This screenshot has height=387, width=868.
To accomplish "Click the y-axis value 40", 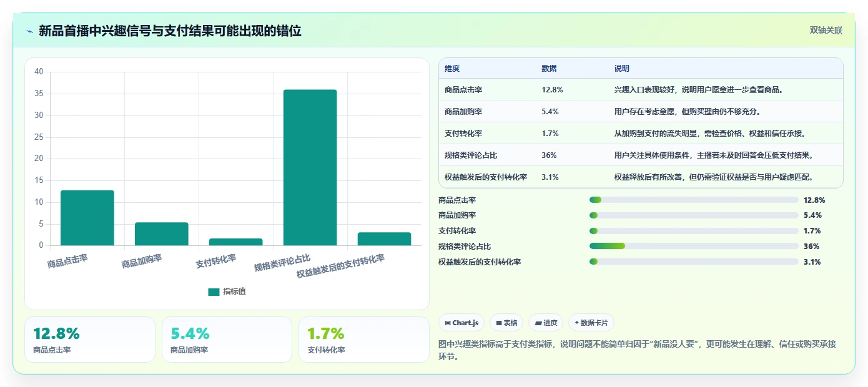I will coord(39,72).
